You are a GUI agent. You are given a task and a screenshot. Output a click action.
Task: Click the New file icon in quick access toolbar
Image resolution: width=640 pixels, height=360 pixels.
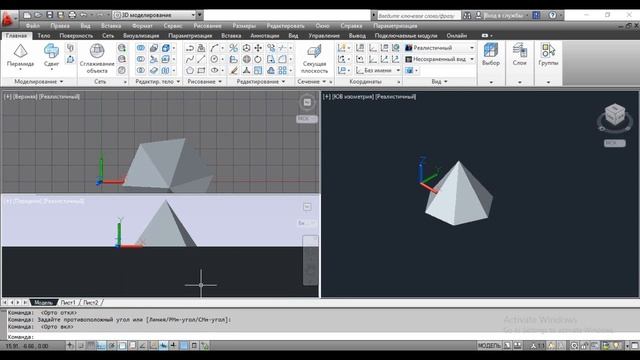pyautogui.click(x=27, y=15)
